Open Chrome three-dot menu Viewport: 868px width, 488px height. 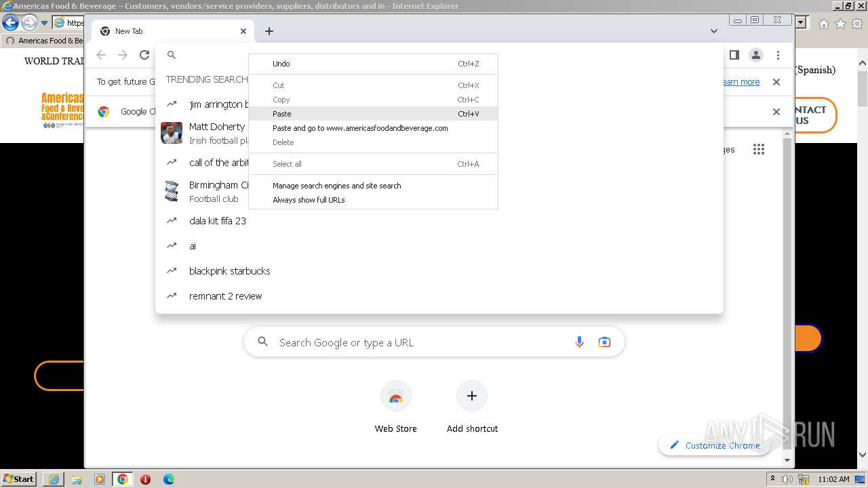pos(778,55)
